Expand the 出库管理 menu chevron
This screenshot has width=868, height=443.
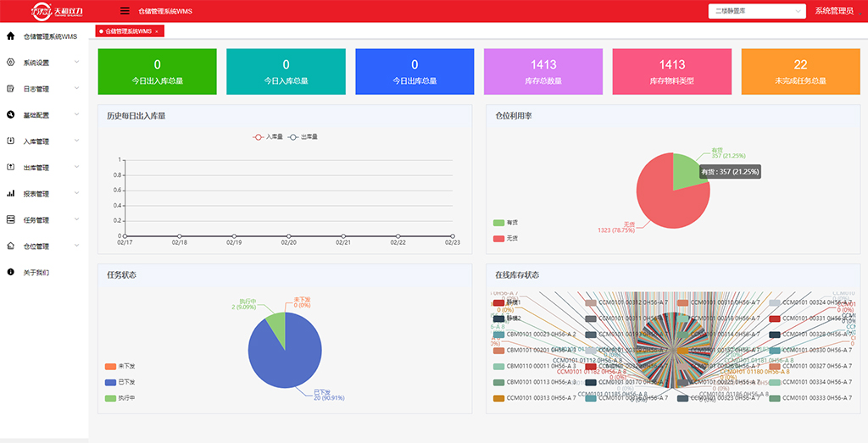[77, 167]
